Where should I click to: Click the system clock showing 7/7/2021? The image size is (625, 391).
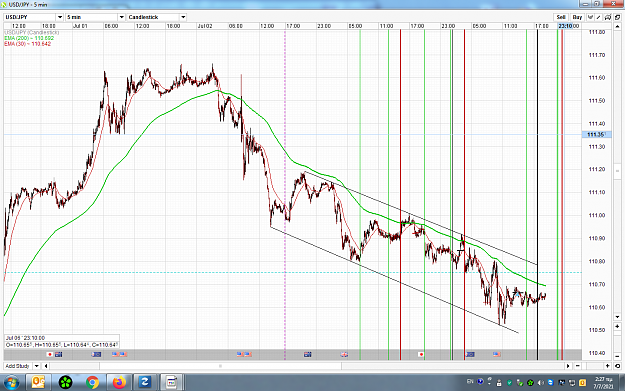(603, 383)
